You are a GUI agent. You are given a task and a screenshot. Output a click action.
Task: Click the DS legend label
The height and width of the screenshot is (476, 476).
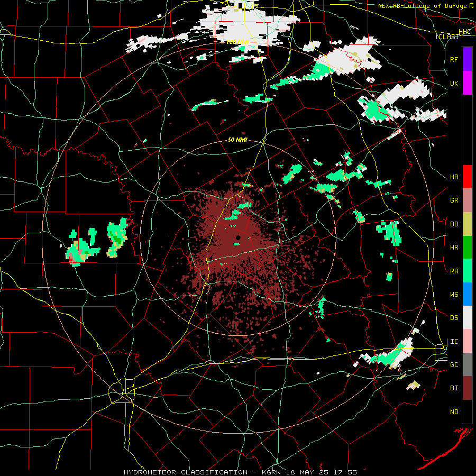tap(454, 318)
